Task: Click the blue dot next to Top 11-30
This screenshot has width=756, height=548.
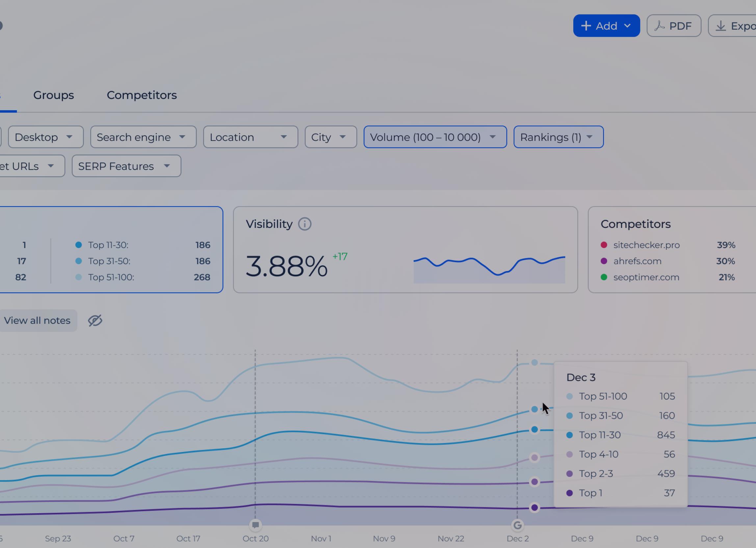Action: (79, 245)
